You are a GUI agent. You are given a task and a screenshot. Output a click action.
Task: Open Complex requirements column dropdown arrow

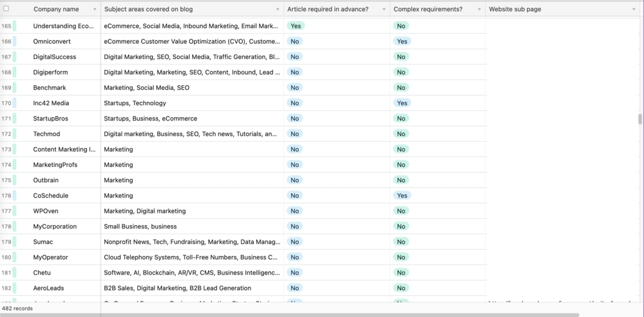[x=479, y=9]
